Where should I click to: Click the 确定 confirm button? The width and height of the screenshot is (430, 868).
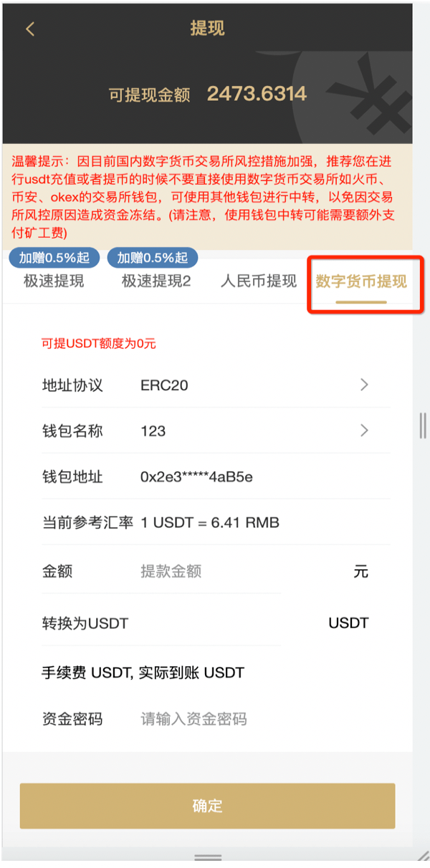(x=207, y=806)
